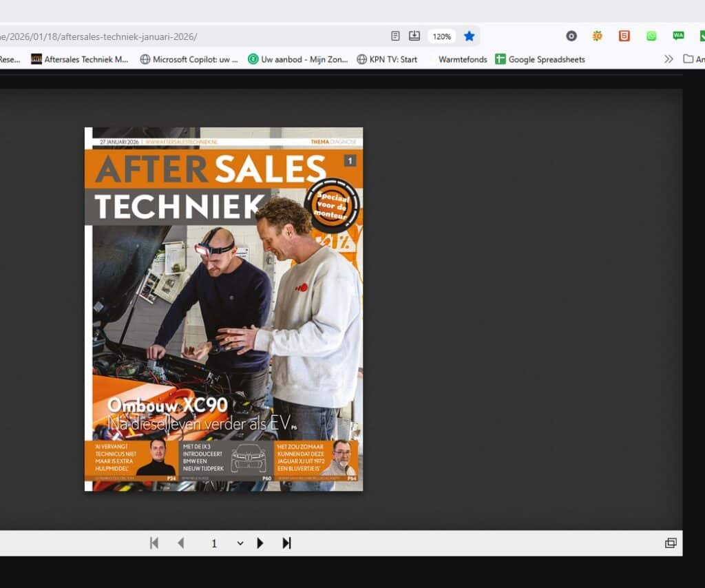Open the Microsoft Copilot bookmark

tap(189, 59)
